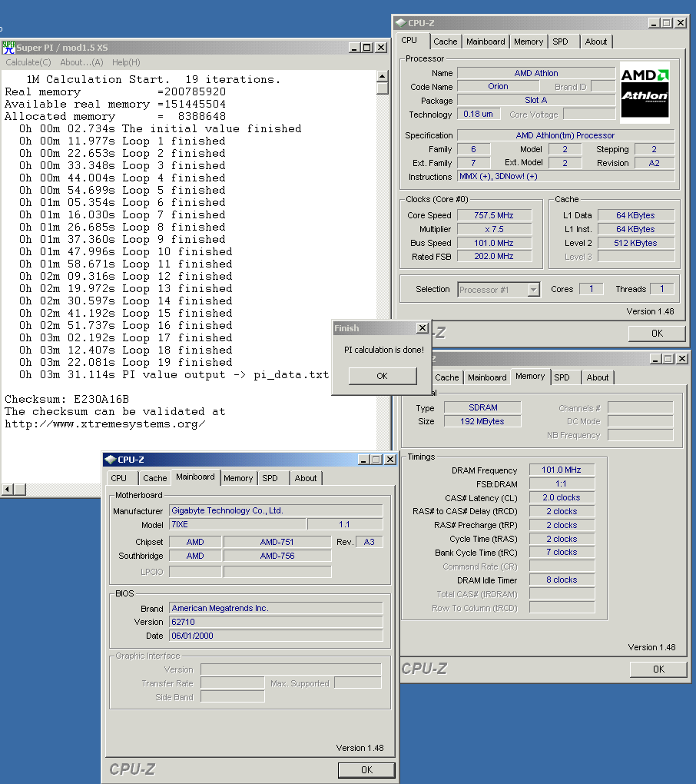Click the CPU-Z Mainboard window title icon

click(111, 460)
